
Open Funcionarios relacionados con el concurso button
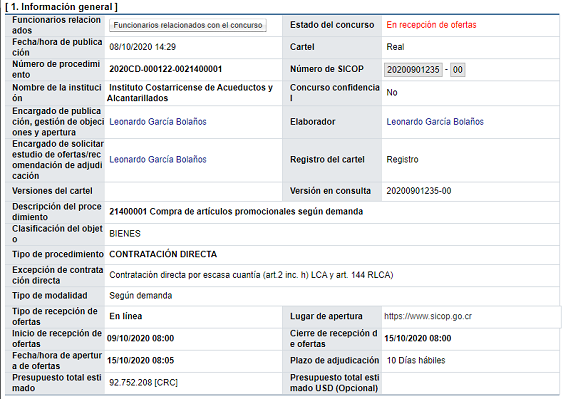pyautogui.click(x=188, y=25)
